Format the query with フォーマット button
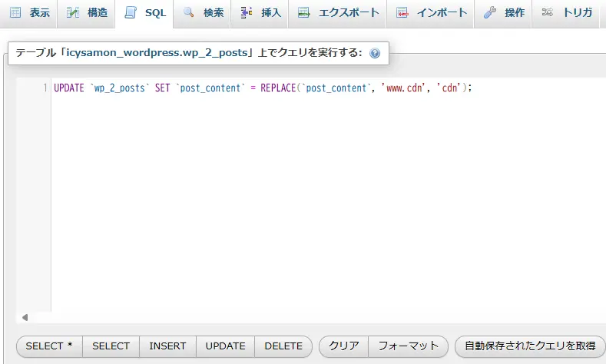 408,346
